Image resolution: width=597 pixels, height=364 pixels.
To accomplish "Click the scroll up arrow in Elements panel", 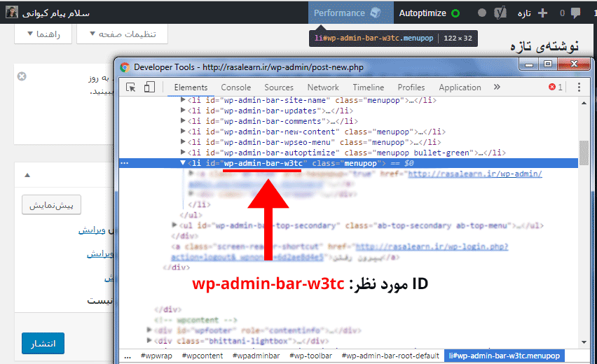I will [x=584, y=103].
